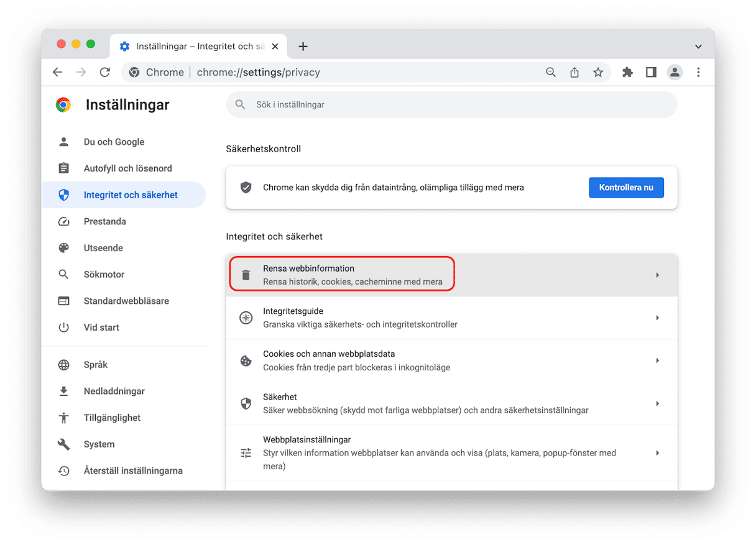Open Prestanda settings section

coord(104,221)
